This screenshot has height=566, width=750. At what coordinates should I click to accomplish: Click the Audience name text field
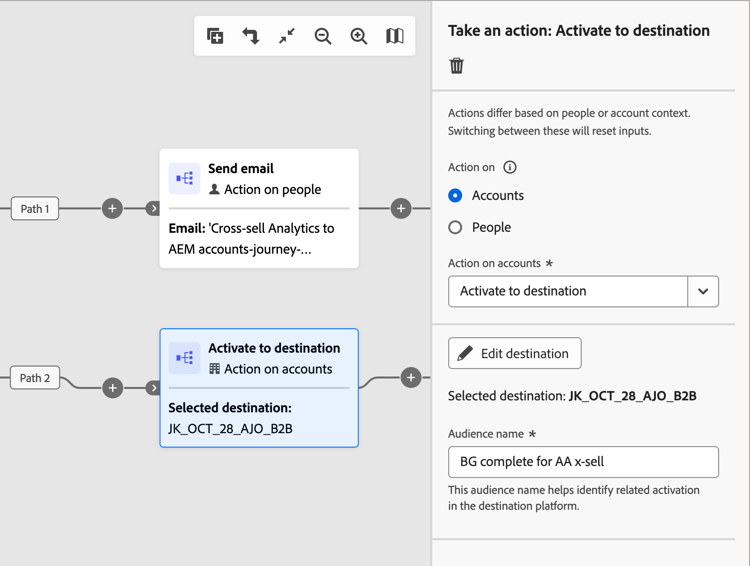click(583, 462)
